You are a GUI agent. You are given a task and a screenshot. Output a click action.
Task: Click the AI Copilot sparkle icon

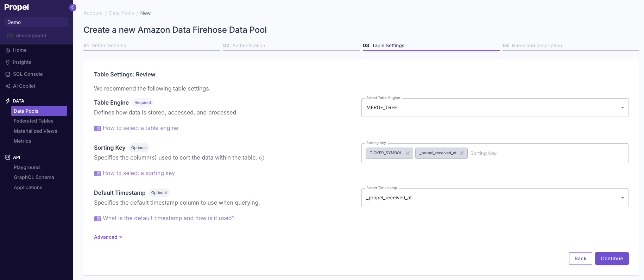8,86
